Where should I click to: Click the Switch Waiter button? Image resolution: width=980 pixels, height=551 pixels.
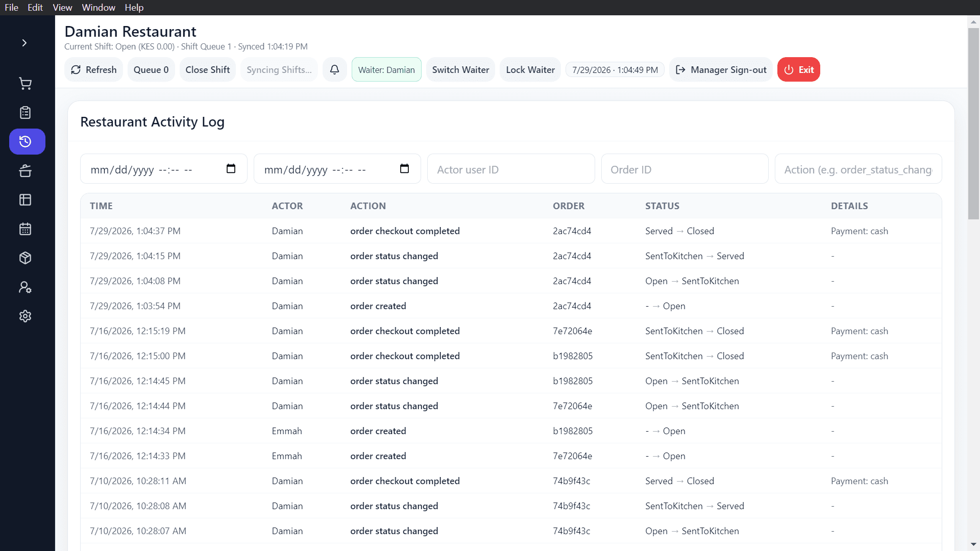[460, 69]
